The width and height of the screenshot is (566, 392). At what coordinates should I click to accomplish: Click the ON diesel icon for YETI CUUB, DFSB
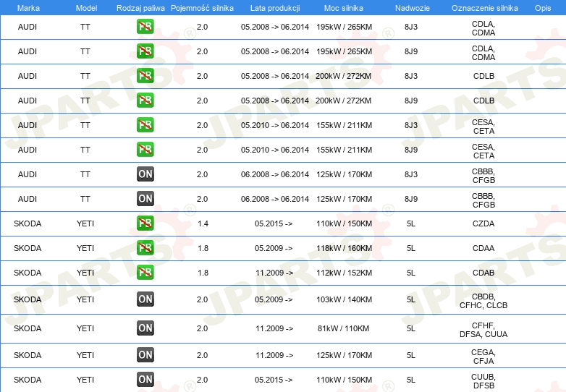point(145,379)
